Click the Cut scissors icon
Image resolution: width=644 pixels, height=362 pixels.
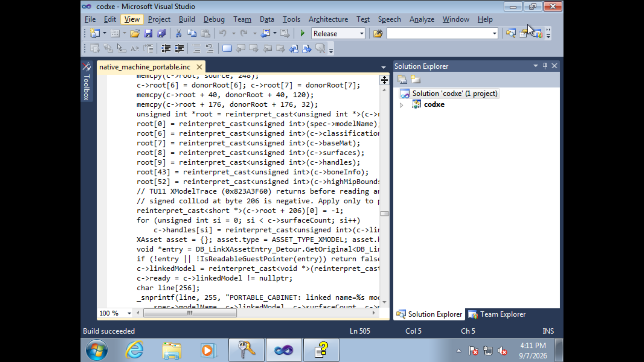tap(179, 33)
